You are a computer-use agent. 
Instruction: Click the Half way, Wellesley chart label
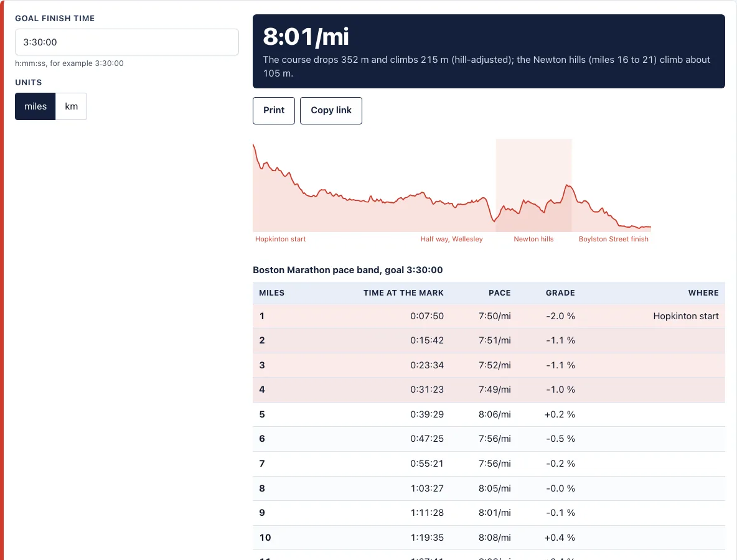(452, 239)
